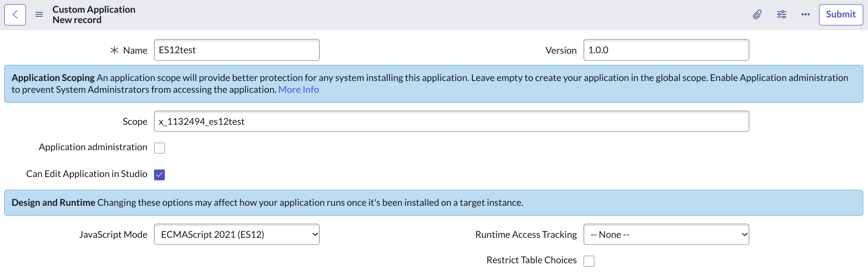Focus the Version field showing 1.0.0
The height and width of the screenshot is (275, 868).
pyautogui.click(x=666, y=50)
